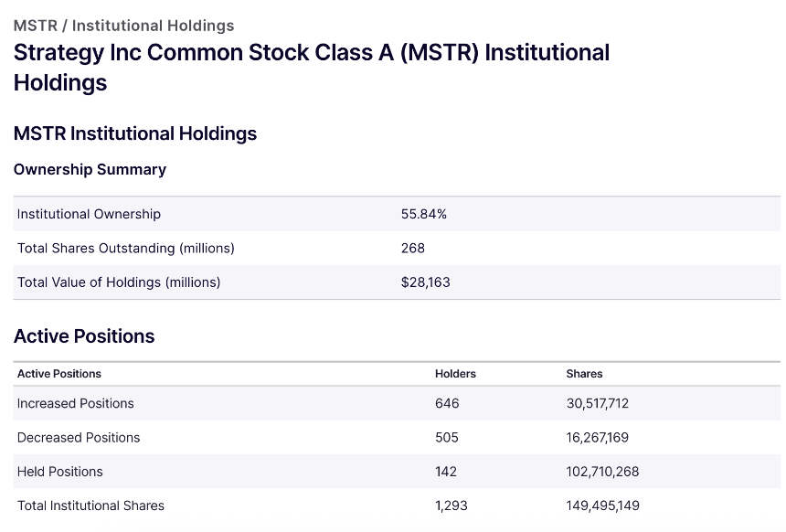
Task: Select the Total Value of Holdings label
Action: pyautogui.click(x=119, y=282)
